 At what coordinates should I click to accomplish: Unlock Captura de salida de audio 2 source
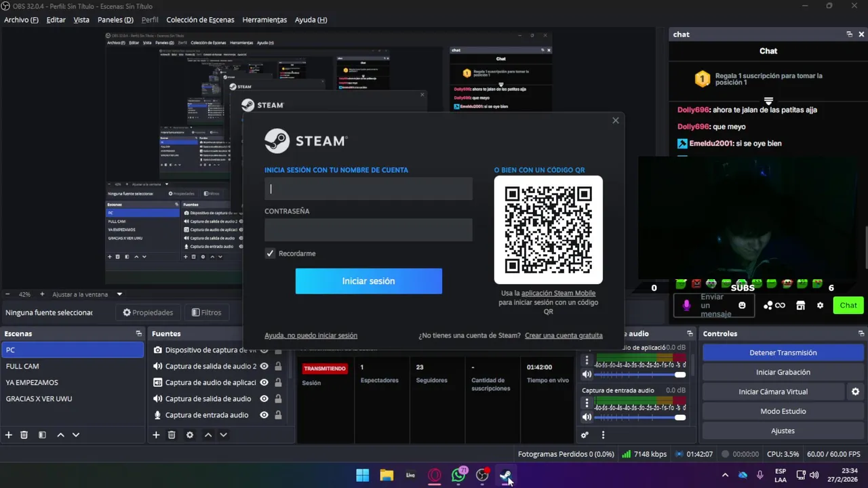click(x=278, y=366)
